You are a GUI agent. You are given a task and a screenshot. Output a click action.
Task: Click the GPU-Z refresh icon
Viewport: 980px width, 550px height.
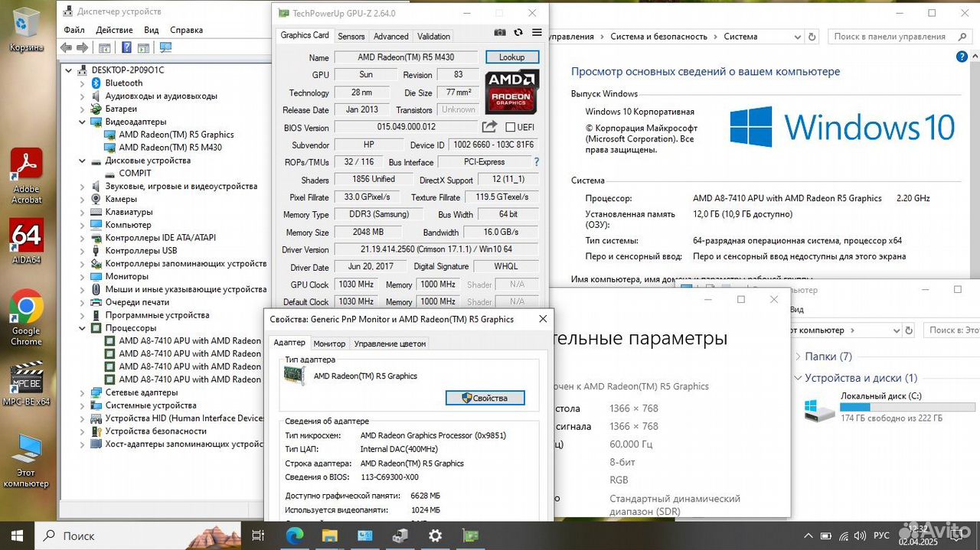(x=518, y=33)
